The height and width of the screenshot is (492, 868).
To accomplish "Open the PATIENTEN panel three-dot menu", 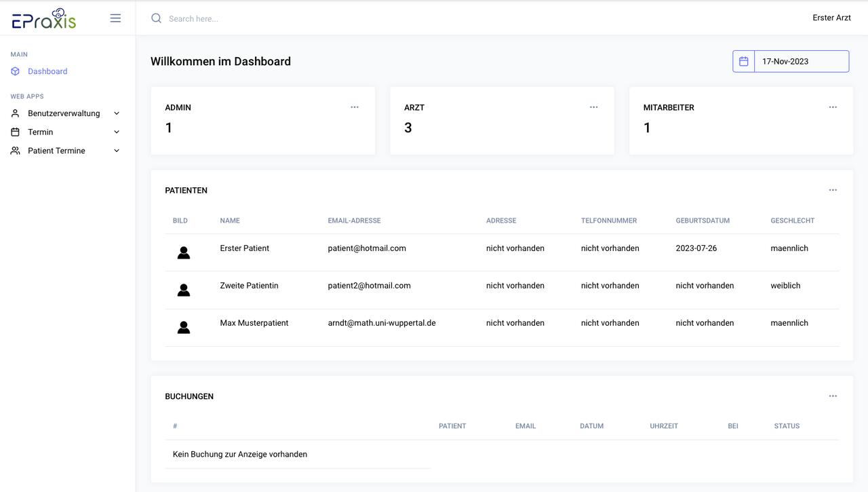I will pos(833,190).
